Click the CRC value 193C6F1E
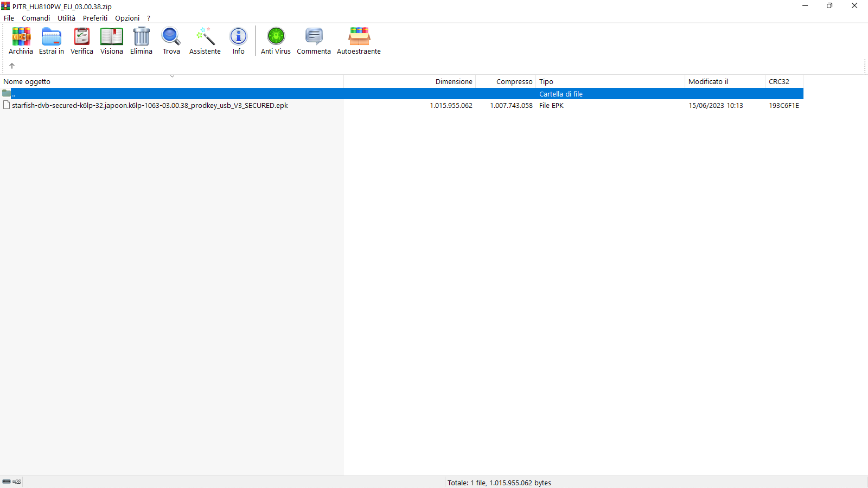This screenshot has height=488, width=868. (784, 105)
